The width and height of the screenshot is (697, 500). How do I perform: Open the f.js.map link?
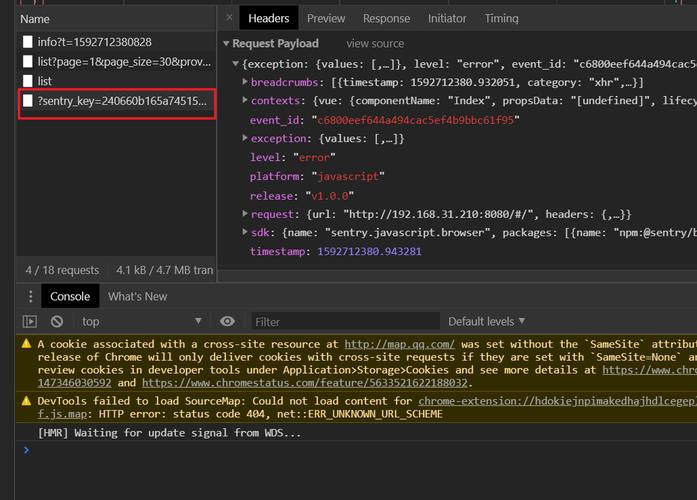pos(62,414)
